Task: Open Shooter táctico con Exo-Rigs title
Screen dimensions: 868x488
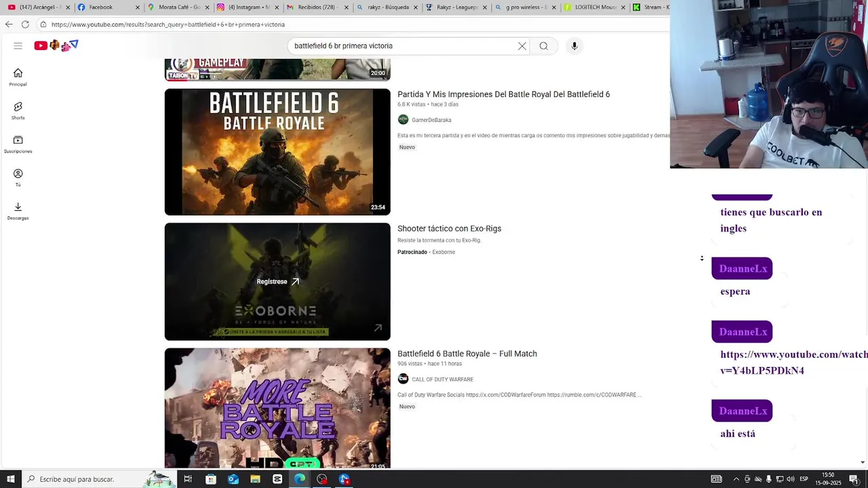Action: point(449,228)
